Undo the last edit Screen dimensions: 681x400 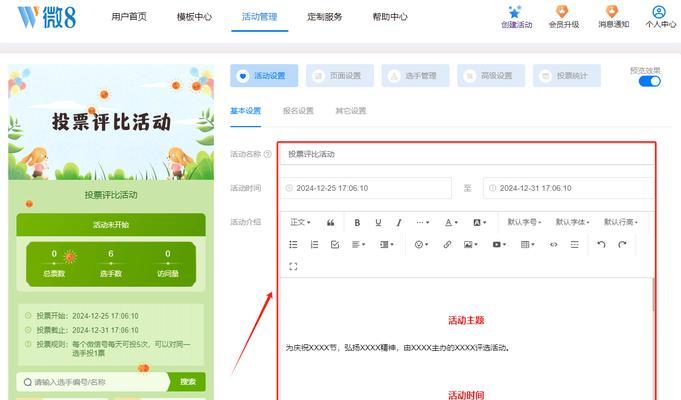601,245
